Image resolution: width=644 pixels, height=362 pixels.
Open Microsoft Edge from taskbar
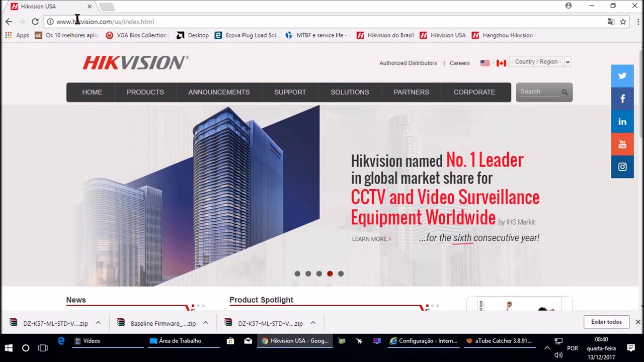click(61, 341)
